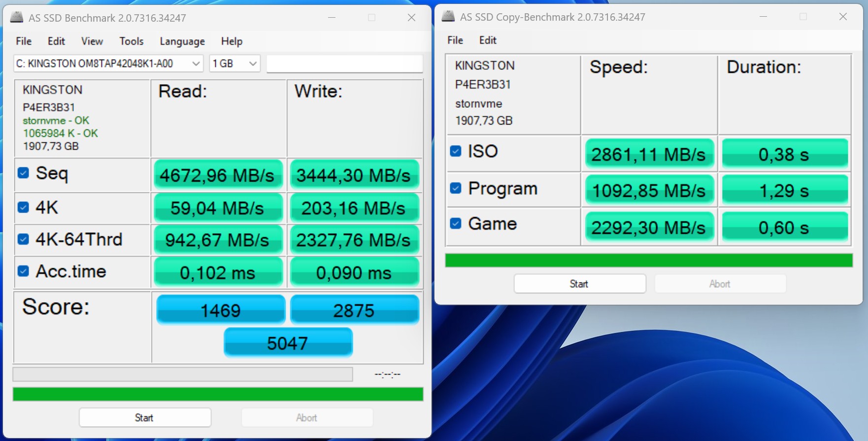Viewport: 868px width, 441px height.
Task: Uncheck the ISO copy test checkbox
Action: pyautogui.click(x=456, y=151)
